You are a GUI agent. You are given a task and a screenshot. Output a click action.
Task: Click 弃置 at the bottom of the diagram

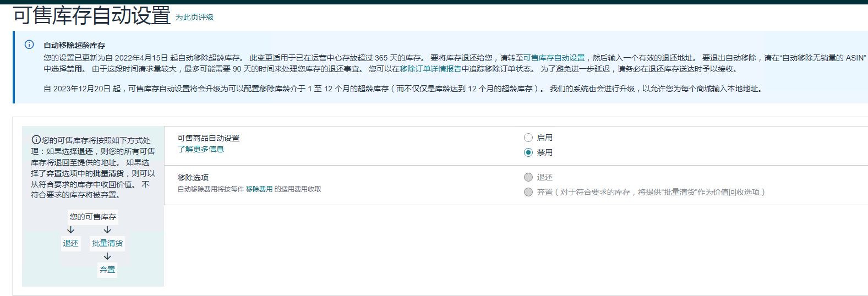[x=107, y=270]
